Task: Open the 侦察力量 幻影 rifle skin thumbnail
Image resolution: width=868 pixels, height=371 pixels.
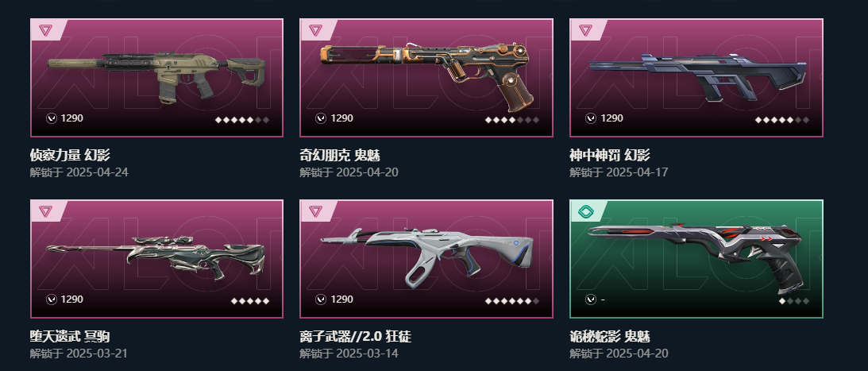Action: pos(156,78)
